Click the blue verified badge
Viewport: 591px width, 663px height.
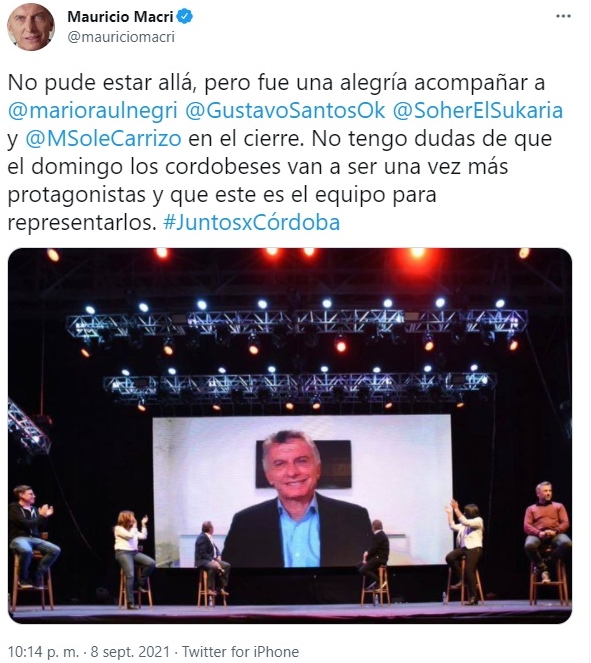point(185,16)
